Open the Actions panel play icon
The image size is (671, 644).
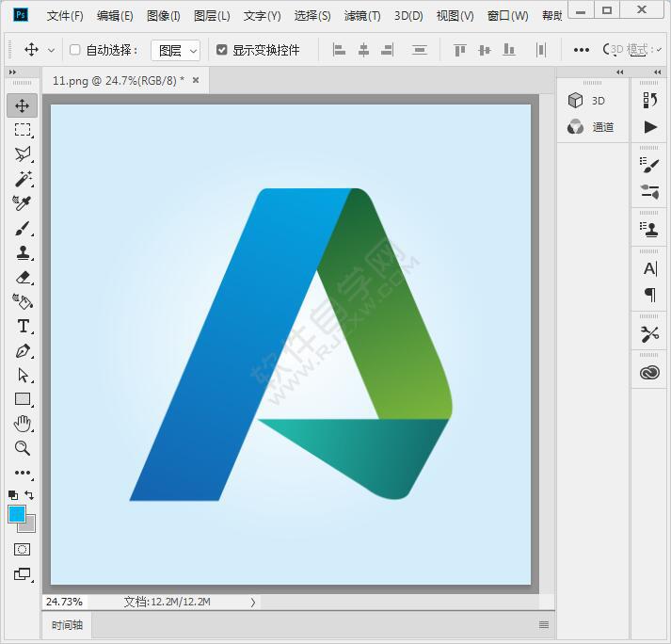tap(650, 127)
